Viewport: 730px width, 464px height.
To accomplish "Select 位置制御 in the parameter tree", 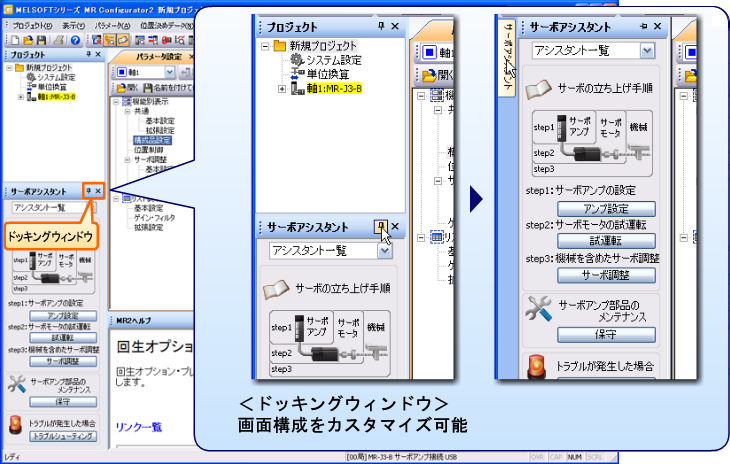I will click(x=149, y=150).
